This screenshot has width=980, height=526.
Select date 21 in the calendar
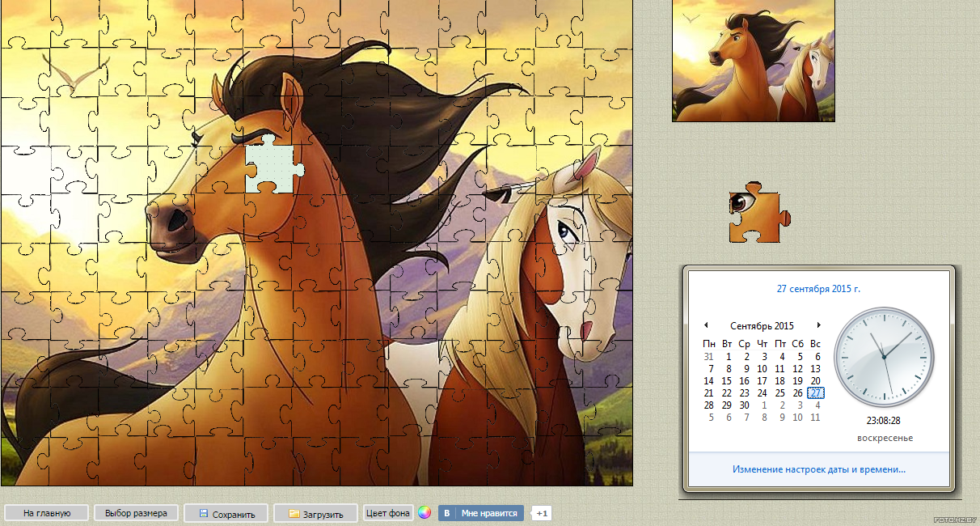(x=709, y=393)
